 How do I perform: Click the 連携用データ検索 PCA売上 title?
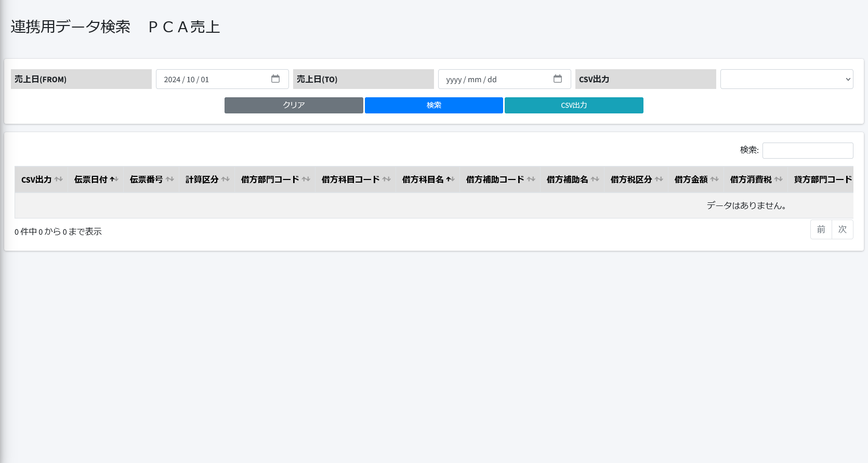pyautogui.click(x=115, y=27)
